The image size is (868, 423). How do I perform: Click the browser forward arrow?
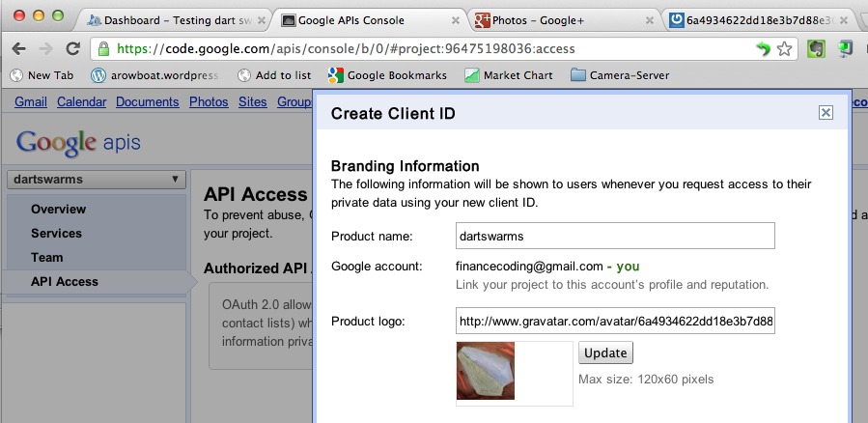[x=45, y=48]
